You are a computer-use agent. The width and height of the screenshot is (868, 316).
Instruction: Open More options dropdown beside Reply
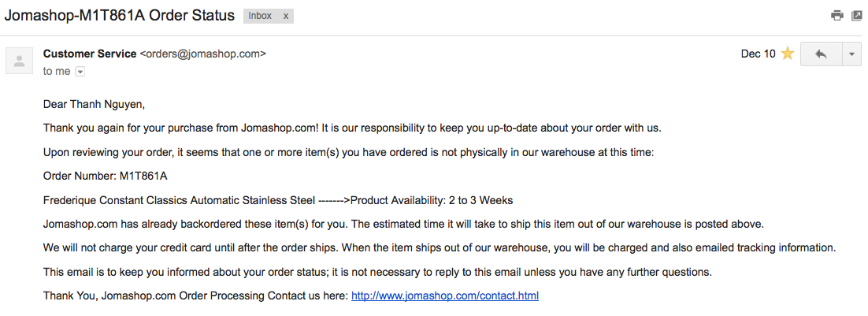851,54
